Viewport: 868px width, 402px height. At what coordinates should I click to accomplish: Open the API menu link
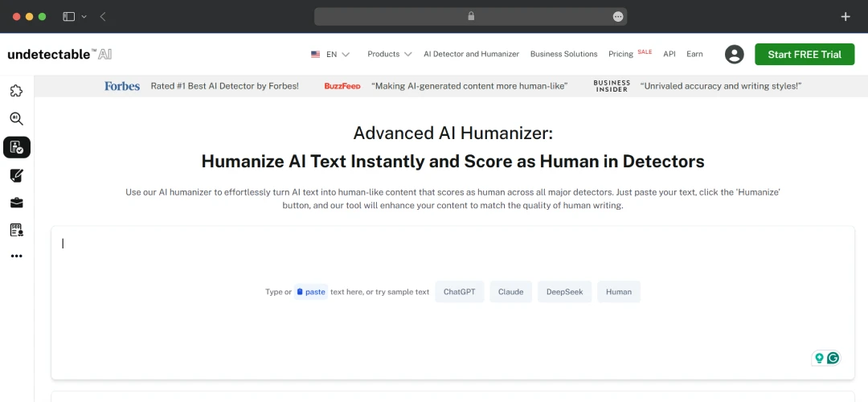tap(669, 54)
